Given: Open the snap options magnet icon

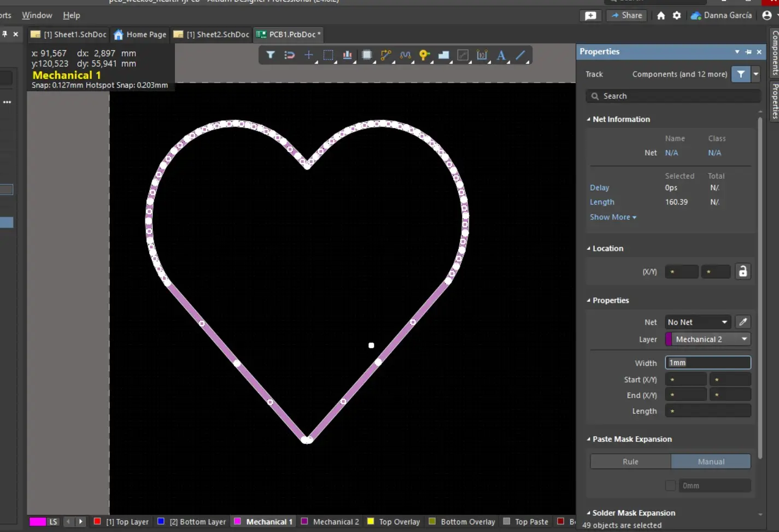Looking at the screenshot, I should pyautogui.click(x=289, y=55).
